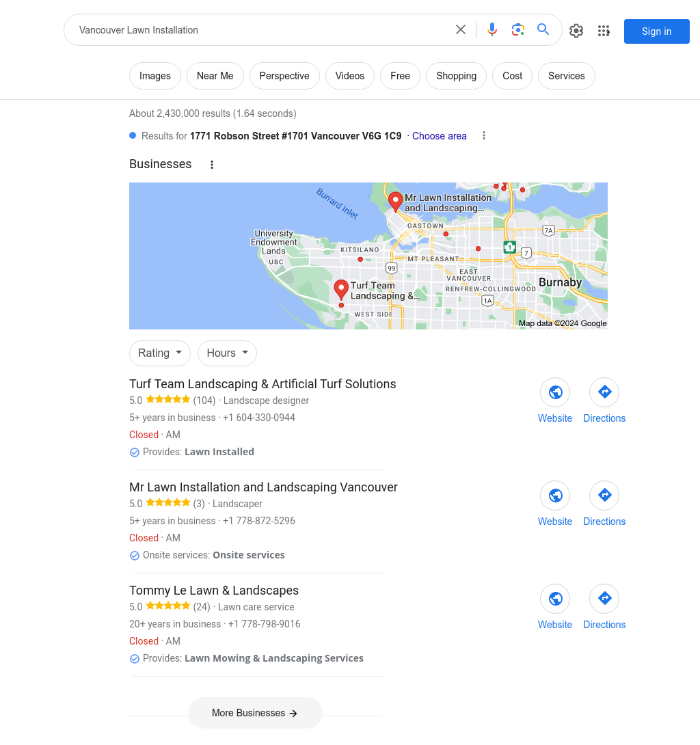Open Tommy Le Lawn website icon
The image size is (700, 745).
[x=555, y=599]
